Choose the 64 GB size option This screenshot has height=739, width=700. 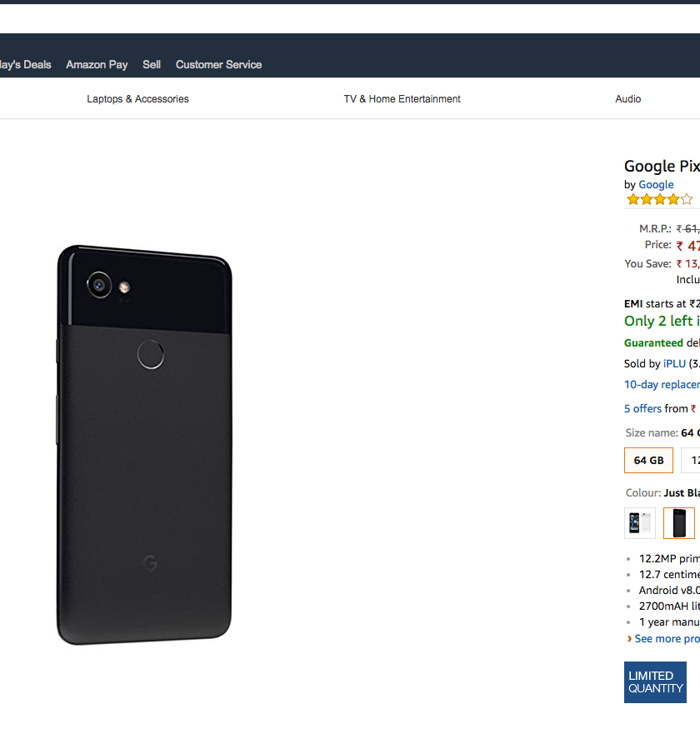pos(648,460)
